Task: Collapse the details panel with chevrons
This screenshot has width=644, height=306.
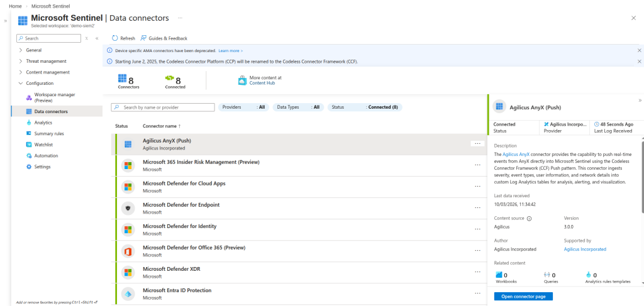Action: (x=640, y=100)
